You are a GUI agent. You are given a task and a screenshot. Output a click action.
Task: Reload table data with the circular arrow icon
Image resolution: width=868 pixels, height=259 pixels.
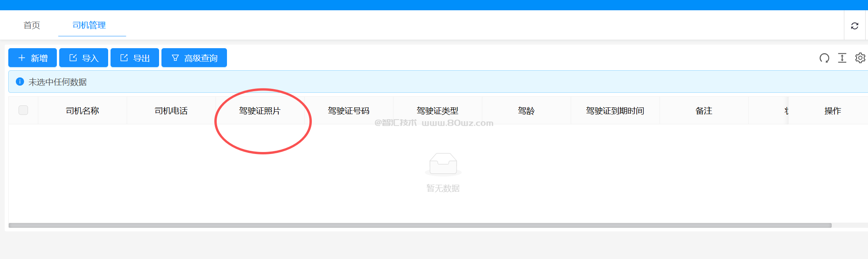[824, 58]
